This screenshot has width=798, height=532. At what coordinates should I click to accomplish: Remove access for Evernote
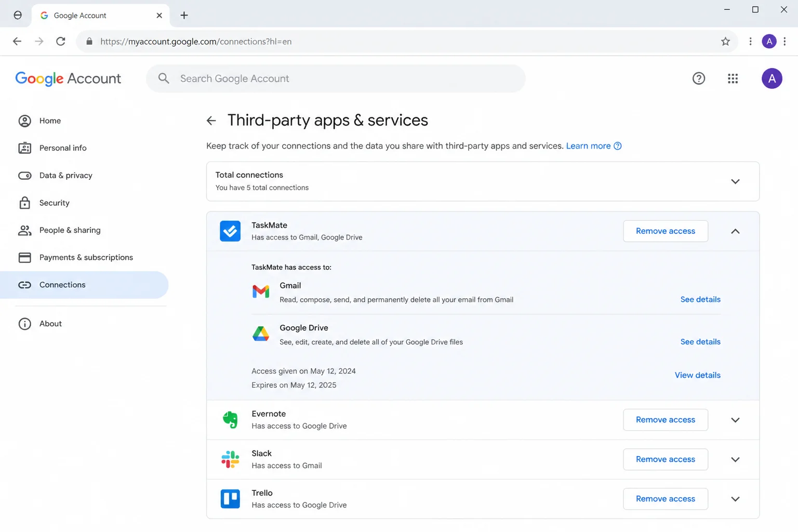tap(666, 420)
